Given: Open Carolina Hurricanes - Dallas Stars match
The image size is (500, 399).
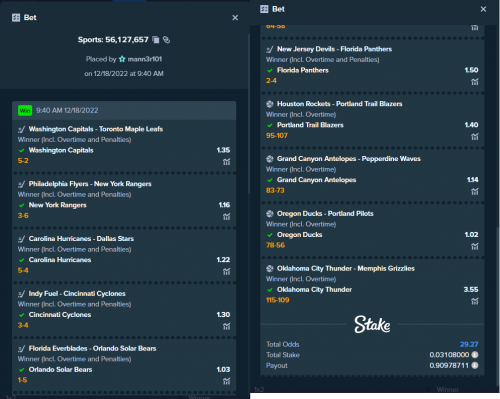Looking at the screenshot, I should point(81,239).
